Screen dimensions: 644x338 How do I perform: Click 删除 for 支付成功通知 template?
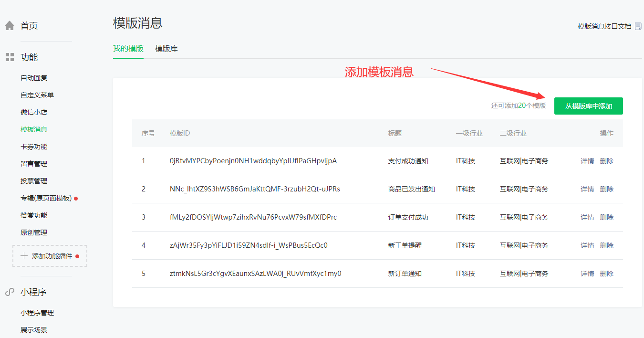click(x=607, y=161)
